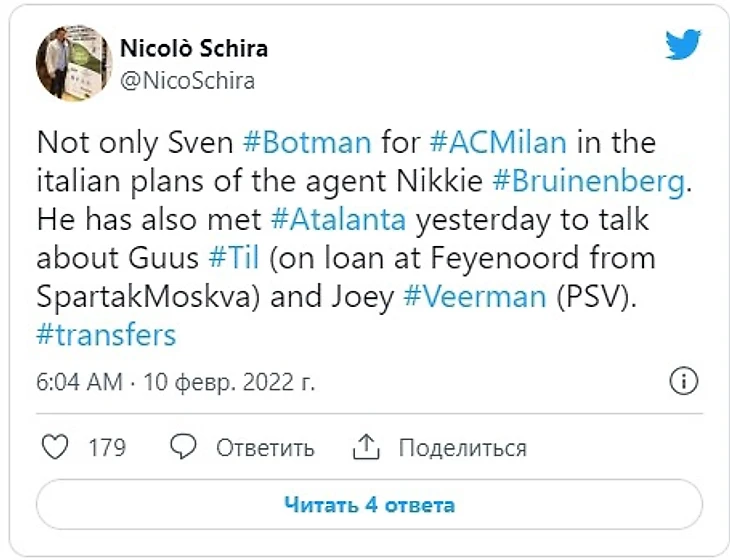Image resolution: width=730 pixels, height=560 pixels.
Task: Click the Nicolò Schira display name
Action: pos(193,48)
